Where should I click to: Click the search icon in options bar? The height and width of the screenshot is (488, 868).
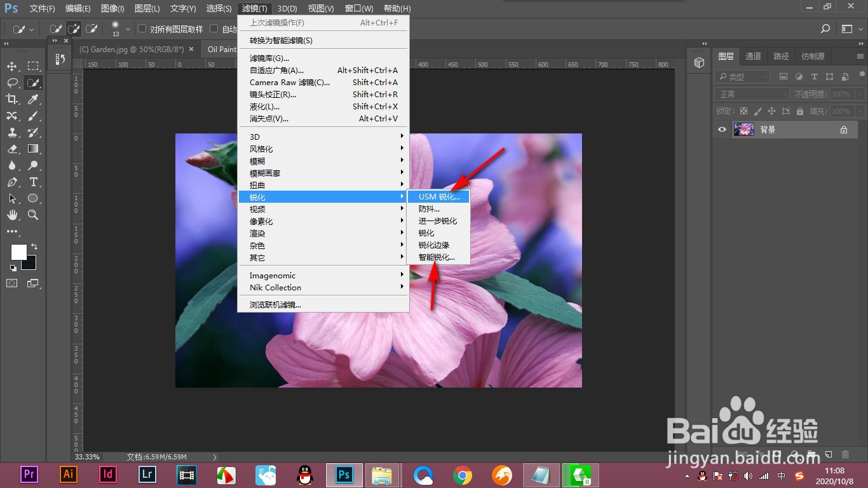(825, 29)
